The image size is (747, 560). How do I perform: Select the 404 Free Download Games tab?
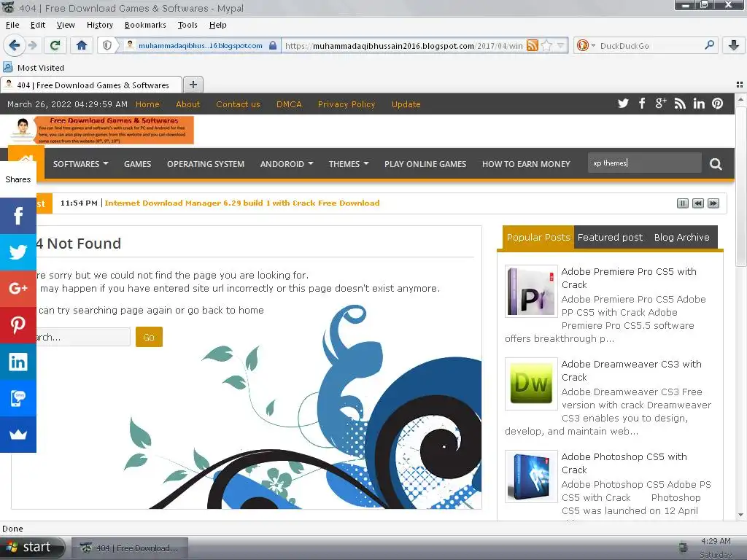point(91,85)
